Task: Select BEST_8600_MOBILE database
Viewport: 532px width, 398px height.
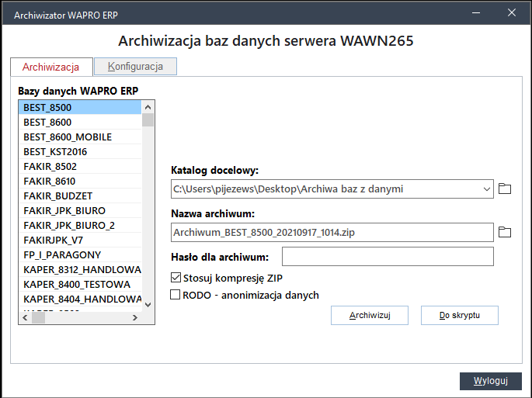Action: tap(80, 137)
